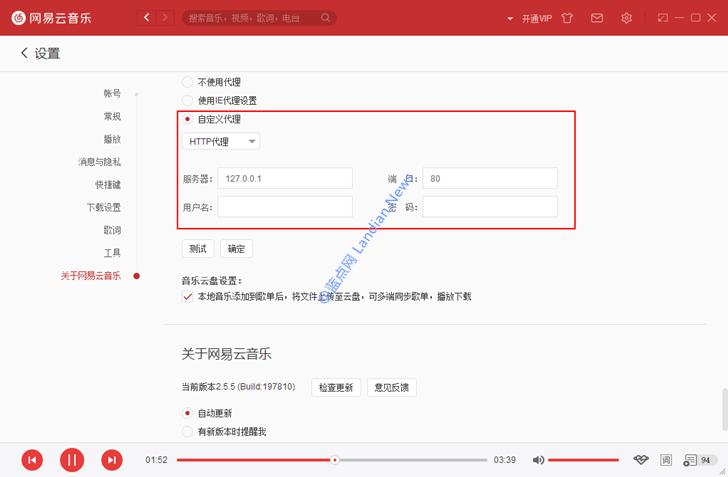Mute the volume speaker icon

click(x=538, y=460)
